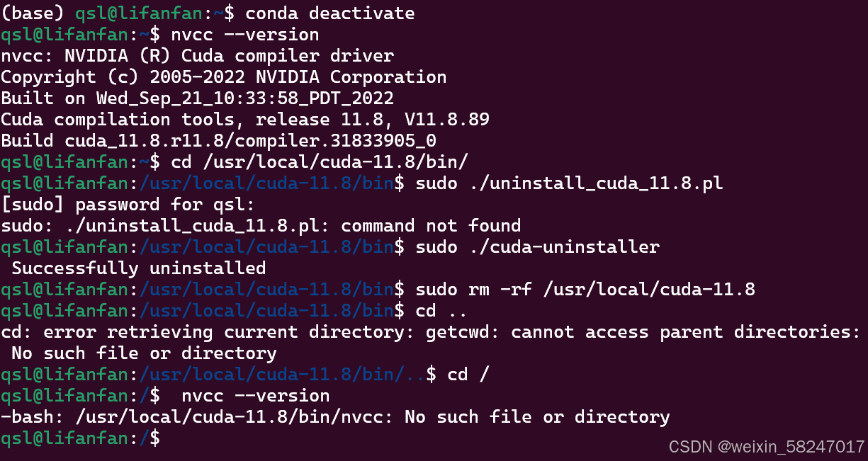Click the 'CSDN @weixin_58247017' watermark
The height and width of the screenshot is (461, 868).
tap(767, 447)
